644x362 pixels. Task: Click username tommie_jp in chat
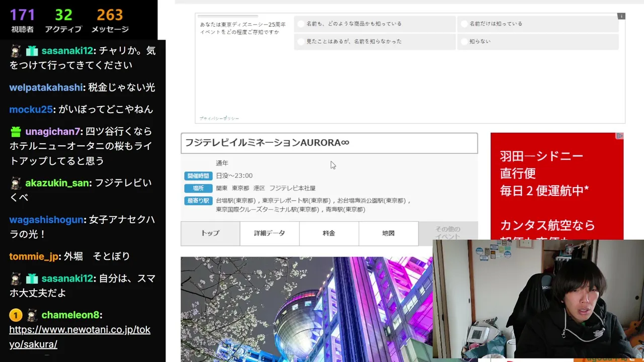[x=34, y=256]
